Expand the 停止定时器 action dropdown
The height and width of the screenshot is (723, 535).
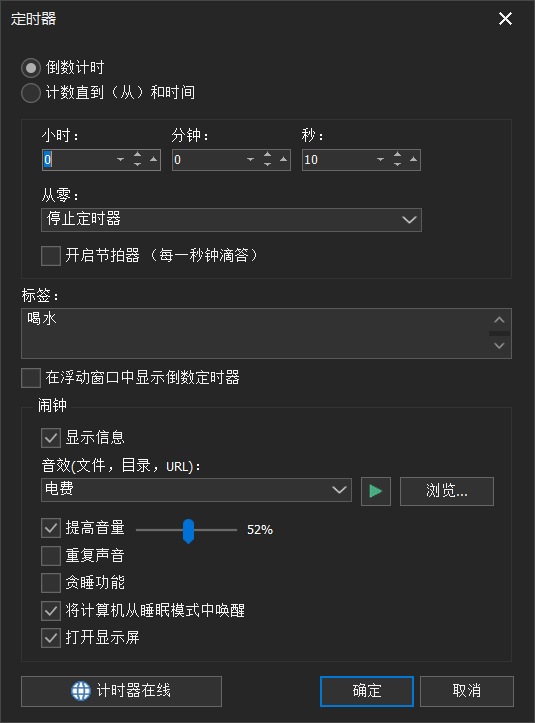[x=232, y=219]
